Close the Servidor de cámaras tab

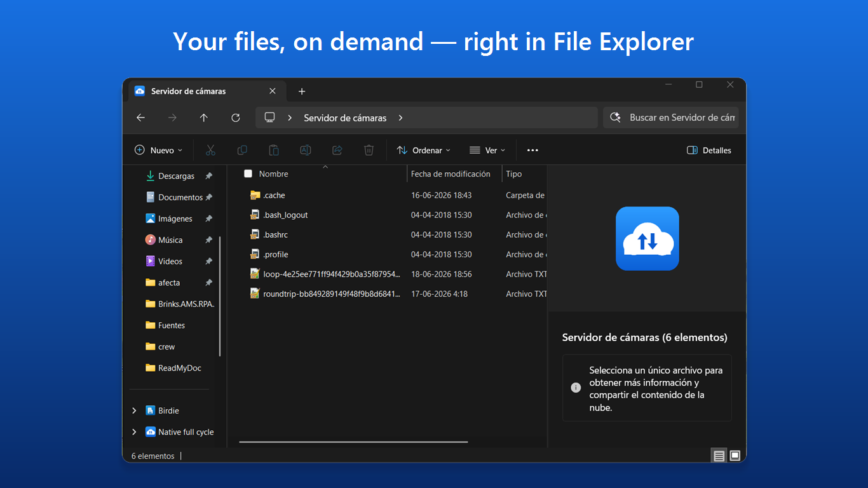273,91
